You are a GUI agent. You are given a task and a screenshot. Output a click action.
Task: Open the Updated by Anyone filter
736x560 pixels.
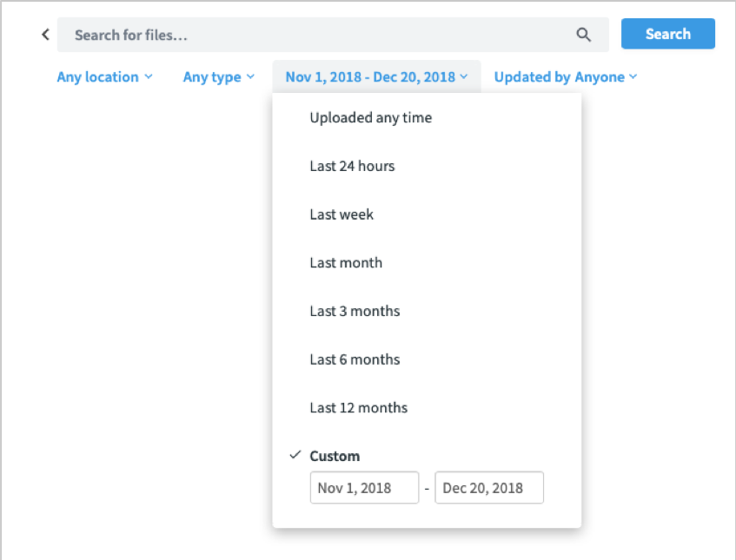tap(565, 77)
